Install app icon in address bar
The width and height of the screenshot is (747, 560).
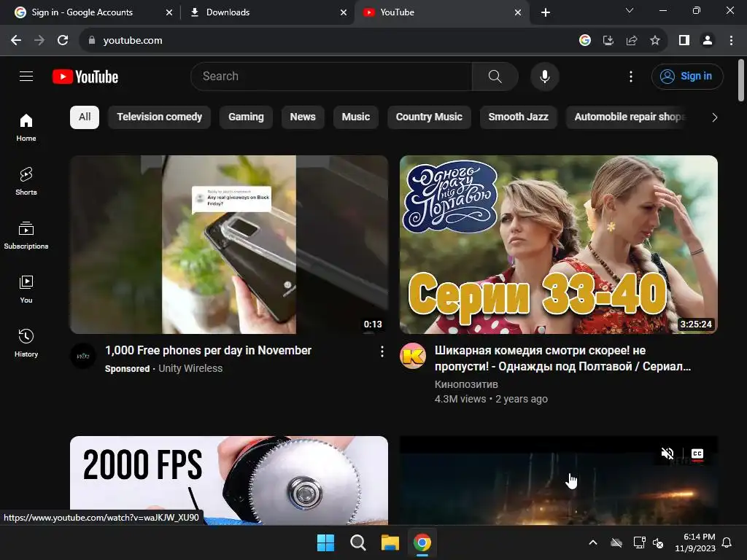click(x=608, y=41)
